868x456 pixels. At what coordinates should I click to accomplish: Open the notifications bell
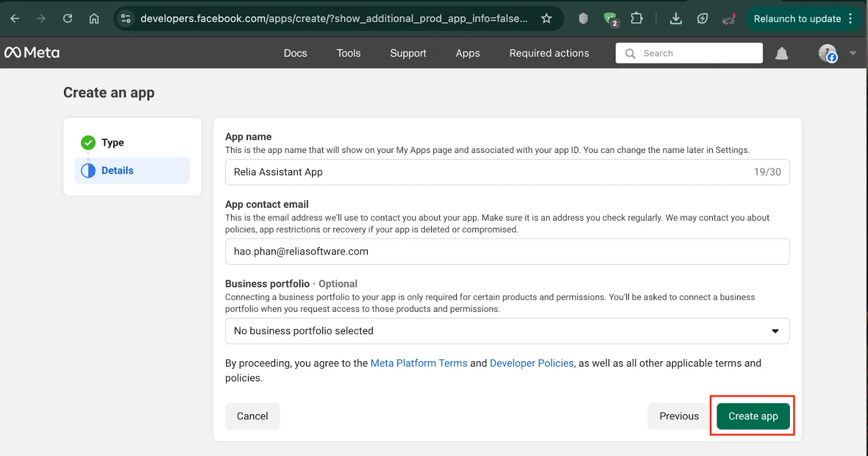(781, 53)
